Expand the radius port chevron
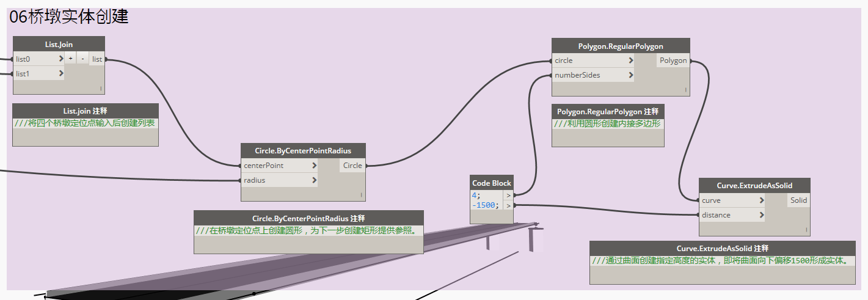 pos(314,180)
